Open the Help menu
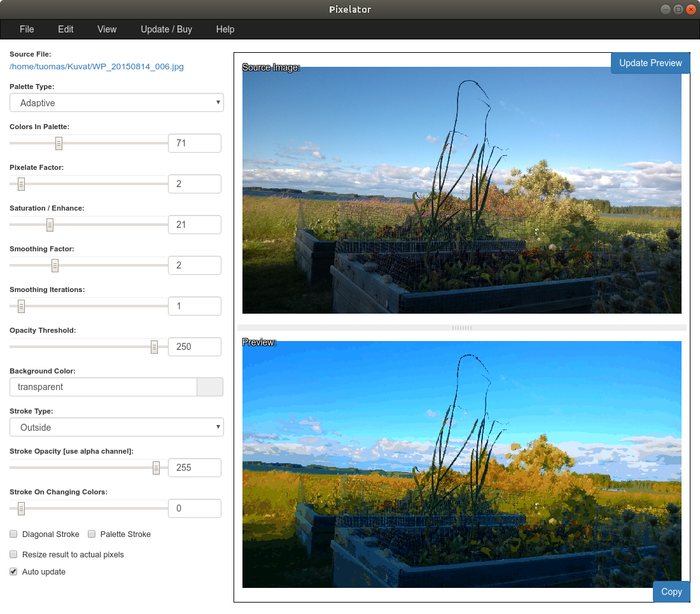The height and width of the screenshot is (614, 700). [x=225, y=29]
